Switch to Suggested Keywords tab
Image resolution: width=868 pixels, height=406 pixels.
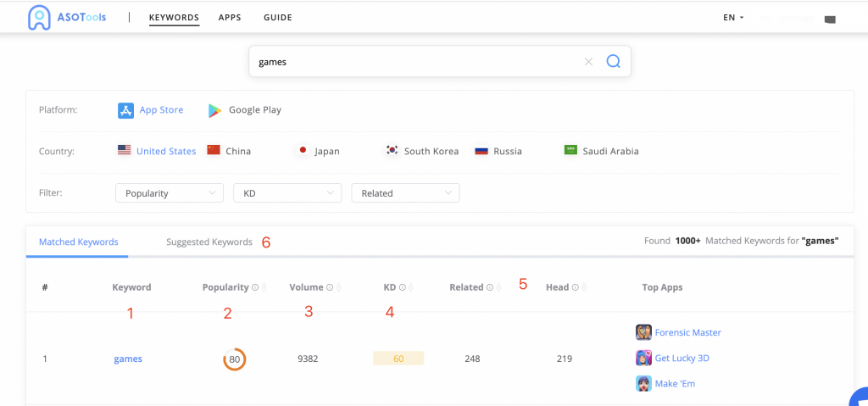pos(209,242)
